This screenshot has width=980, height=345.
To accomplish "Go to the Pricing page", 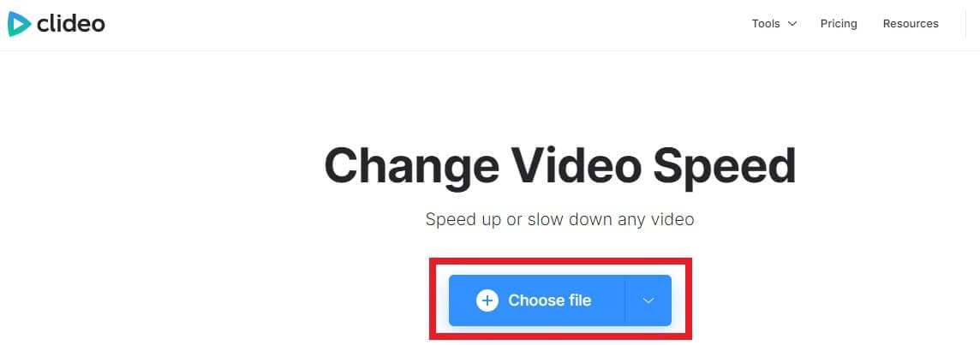I will [x=839, y=24].
